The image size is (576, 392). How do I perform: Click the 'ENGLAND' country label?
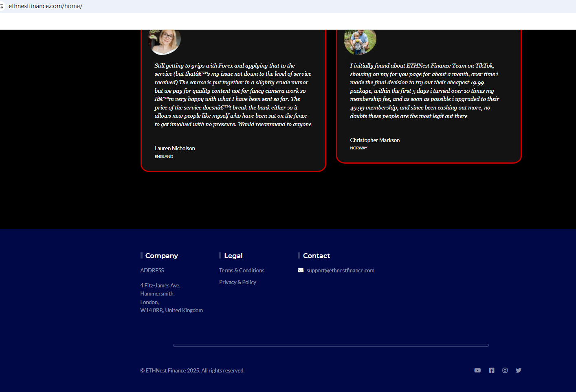click(x=164, y=156)
